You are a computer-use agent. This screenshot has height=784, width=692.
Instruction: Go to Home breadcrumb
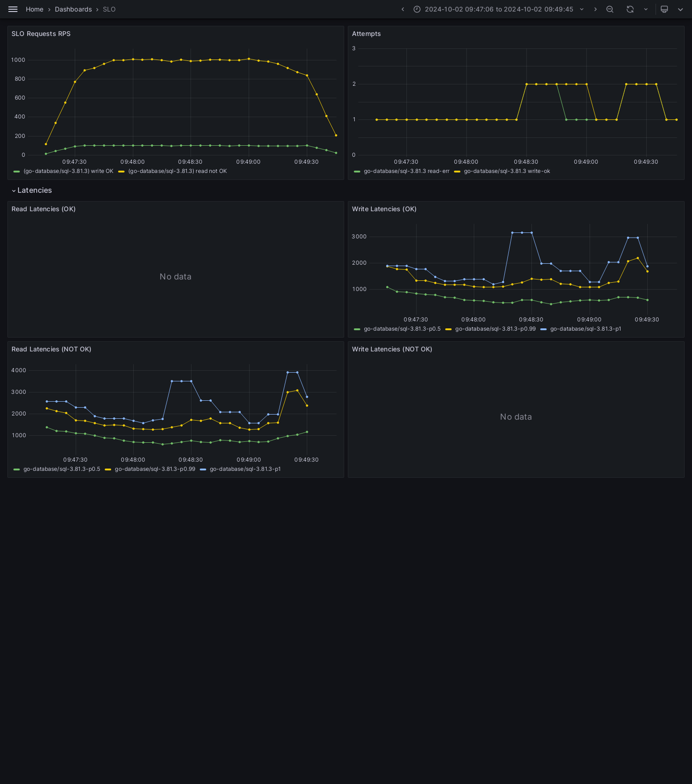[35, 9]
